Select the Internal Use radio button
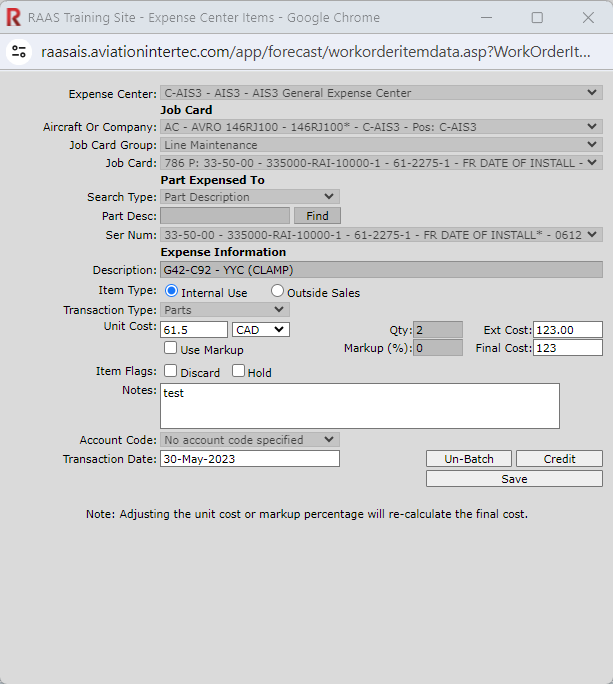Screen dimensions: 613x684 tap(172, 292)
